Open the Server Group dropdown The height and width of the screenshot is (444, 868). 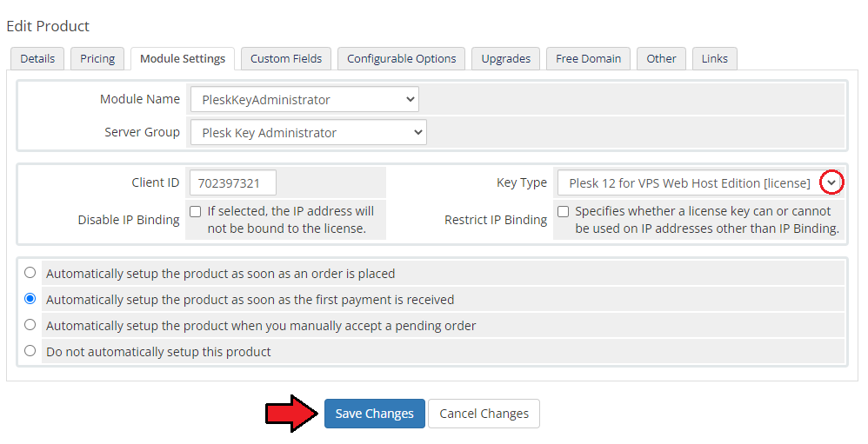pos(308,133)
